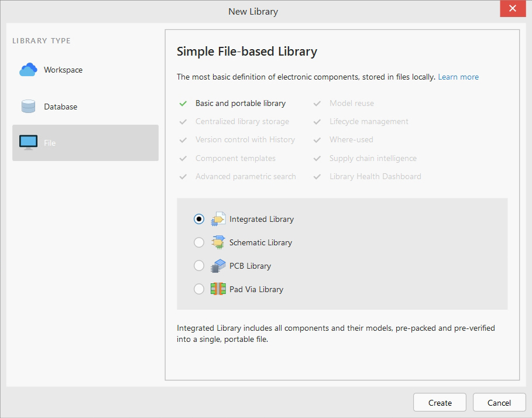This screenshot has width=532, height=418.
Task: Click the 'New Library' dialog title
Action: [x=253, y=12]
